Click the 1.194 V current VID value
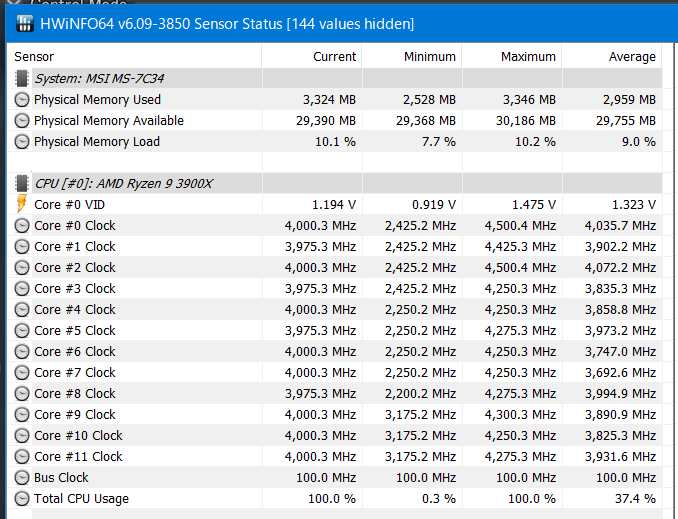 pos(334,205)
